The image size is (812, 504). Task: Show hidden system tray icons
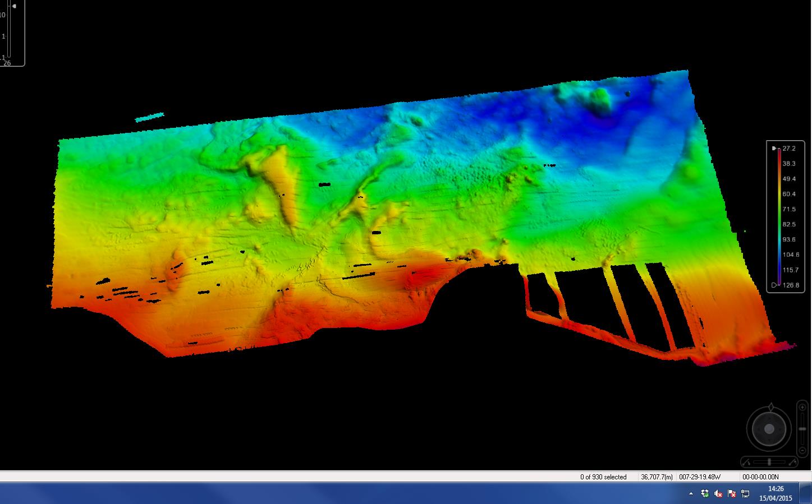click(x=691, y=493)
